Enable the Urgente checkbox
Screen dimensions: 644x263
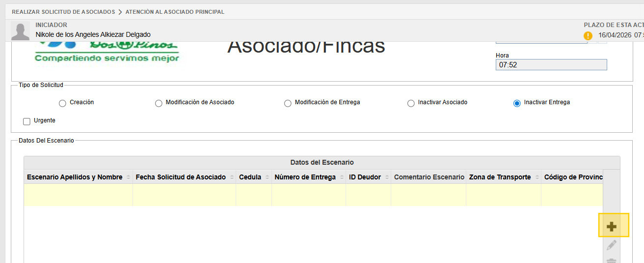(27, 121)
